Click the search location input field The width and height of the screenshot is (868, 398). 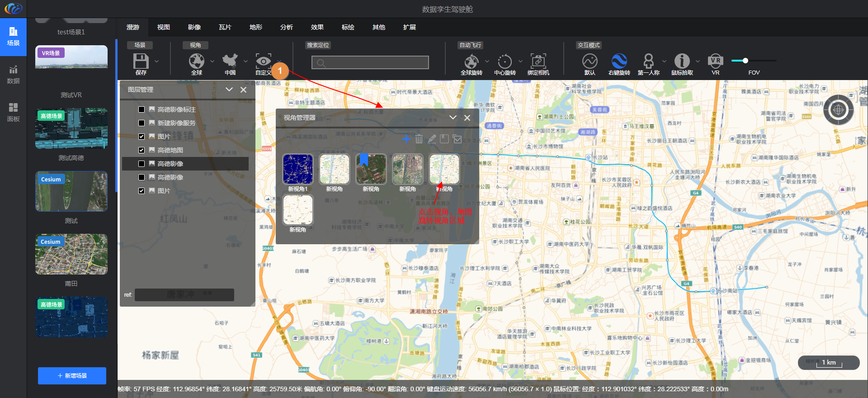pyautogui.click(x=370, y=62)
